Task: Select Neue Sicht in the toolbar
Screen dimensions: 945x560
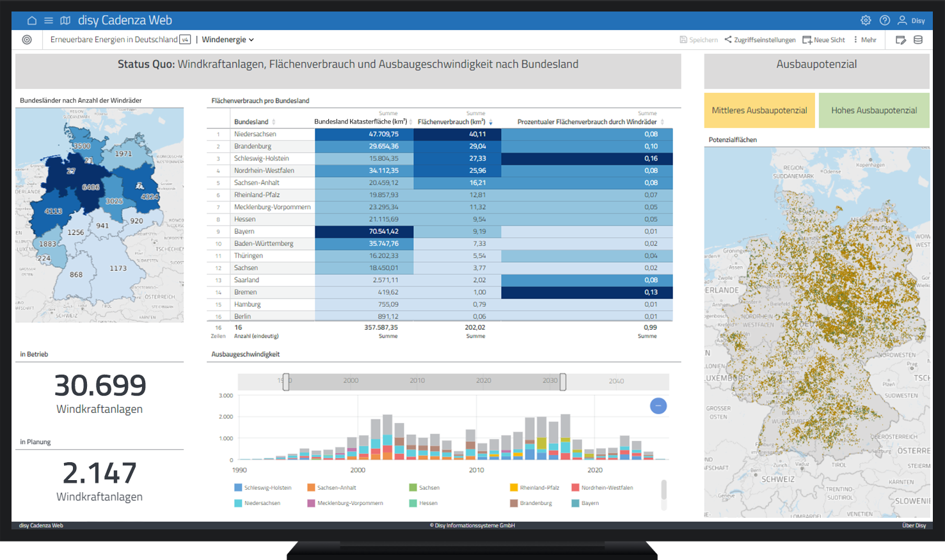Action: click(x=823, y=39)
